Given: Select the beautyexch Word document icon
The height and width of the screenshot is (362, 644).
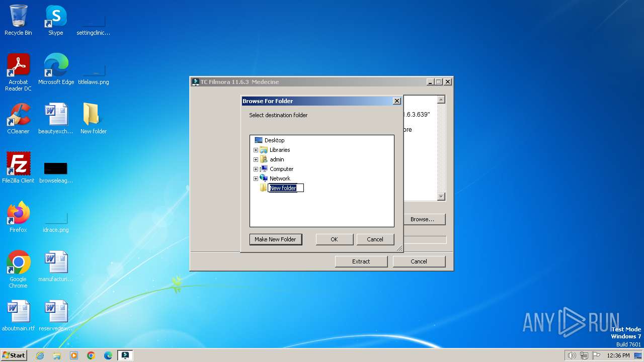Looking at the screenshot, I should click(55, 119).
